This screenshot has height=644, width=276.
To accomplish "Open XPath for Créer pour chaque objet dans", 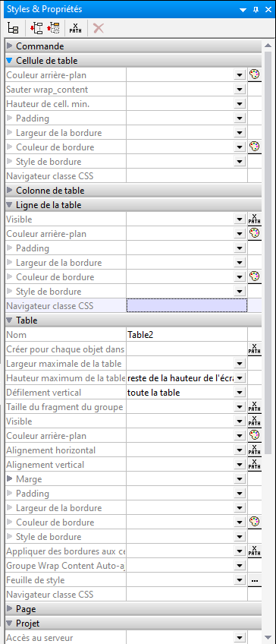I will (x=255, y=349).
